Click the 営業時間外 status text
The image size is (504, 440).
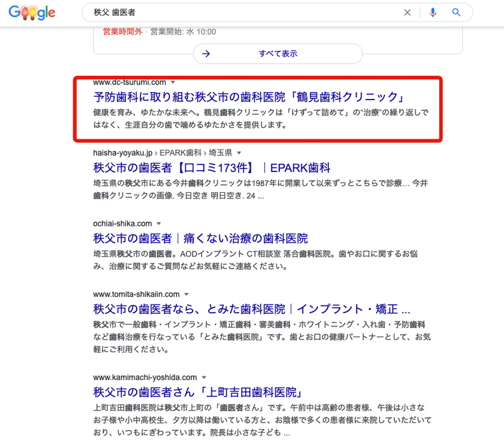tap(122, 32)
